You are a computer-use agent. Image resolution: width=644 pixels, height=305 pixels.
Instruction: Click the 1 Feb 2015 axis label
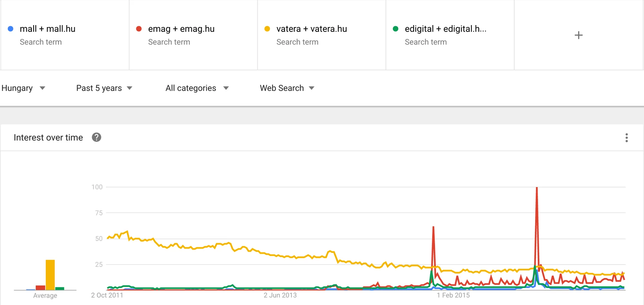pyautogui.click(x=453, y=295)
